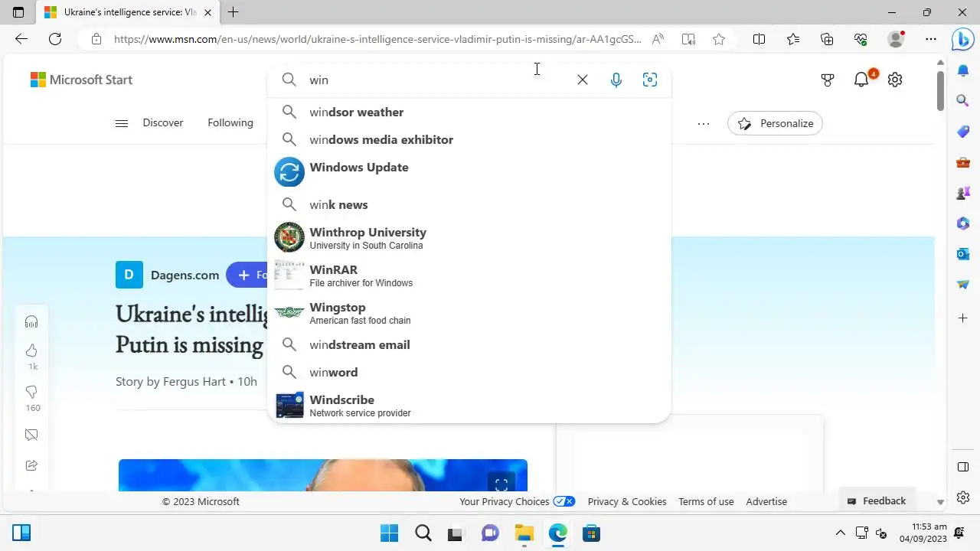
Task: Click into the search box containing win
Action: pos(436,80)
